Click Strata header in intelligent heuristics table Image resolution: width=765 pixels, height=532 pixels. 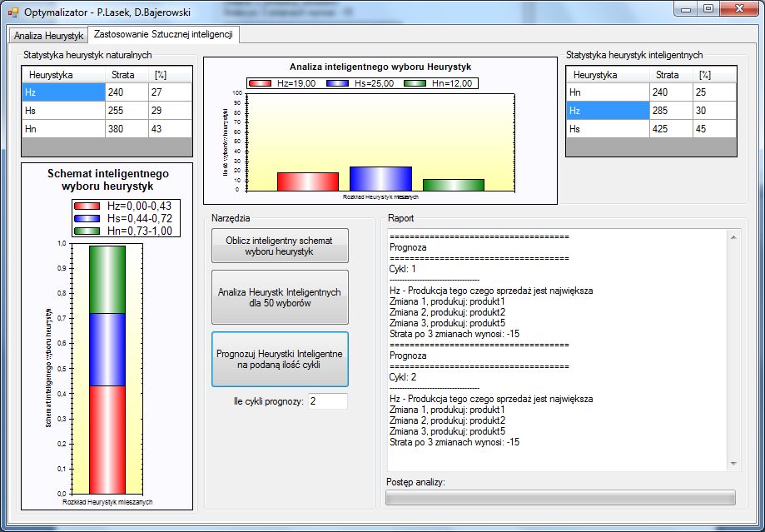click(x=671, y=75)
